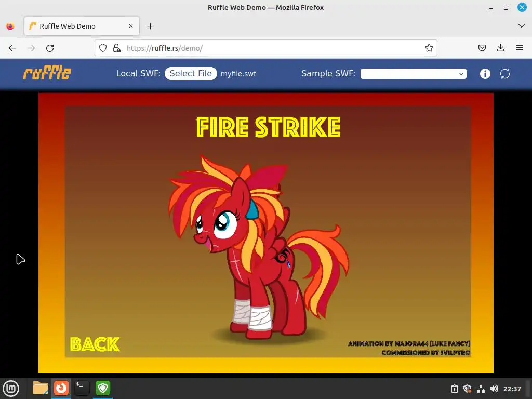Open the Sample SWF dropdown
The width and height of the screenshot is (532, 399).
tap(413, 74)
